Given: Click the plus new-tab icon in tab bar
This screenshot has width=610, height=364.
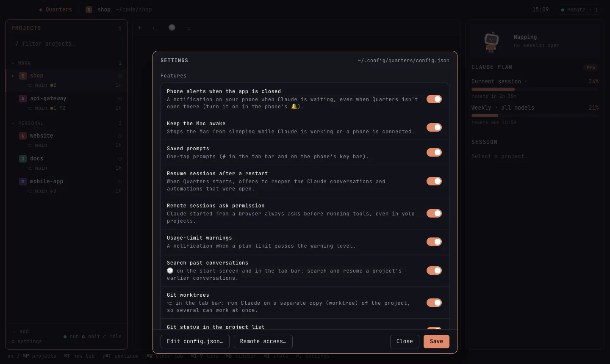Looking at the screenshot, I should [139, 28].
